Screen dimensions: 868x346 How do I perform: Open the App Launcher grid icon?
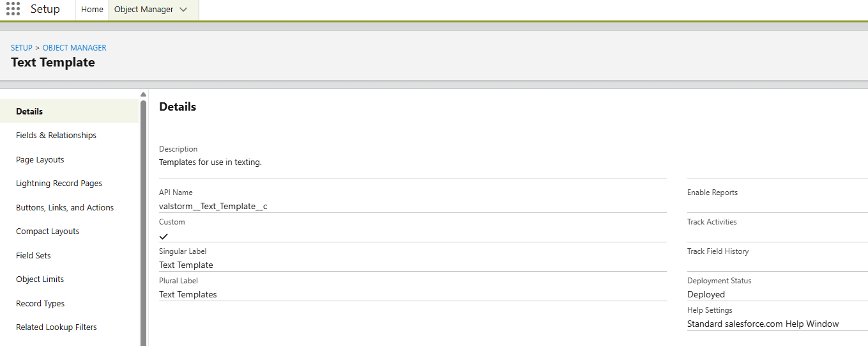(x=13, y=9)
